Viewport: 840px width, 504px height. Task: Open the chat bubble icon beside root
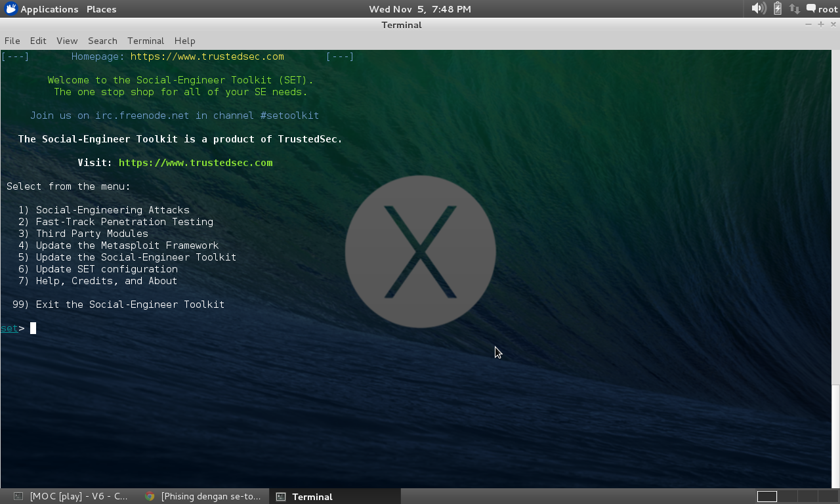coord(810,9)
